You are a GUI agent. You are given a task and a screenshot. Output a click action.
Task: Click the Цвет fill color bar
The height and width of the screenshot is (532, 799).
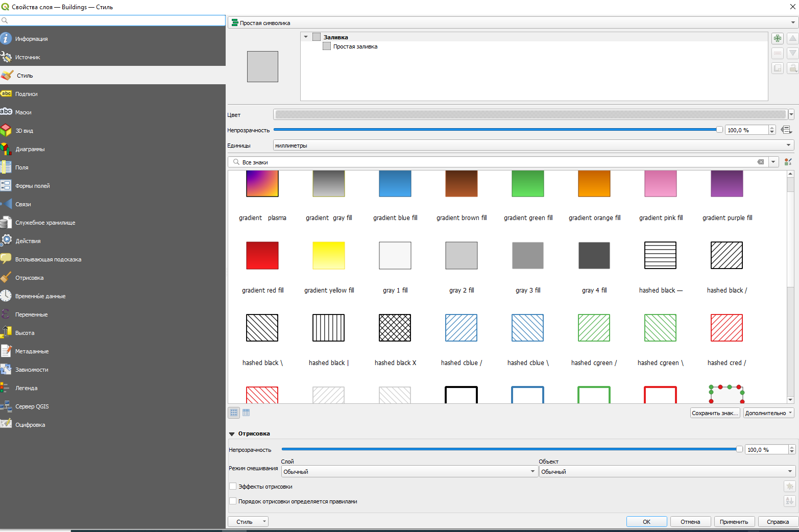[530, 115]
